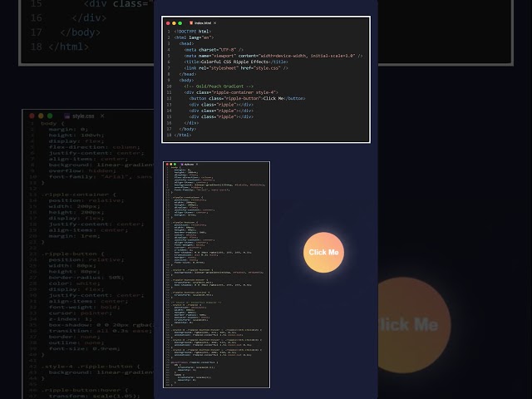This screenshot has width=532, height=399.
Task: Click the 'link rel="stylesheet"' line
Action: point(236,68)
